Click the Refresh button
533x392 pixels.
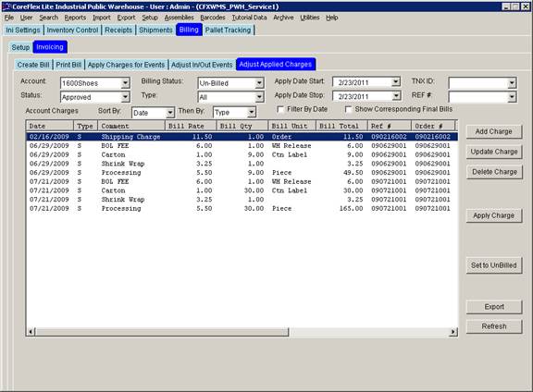click(494, 326)
